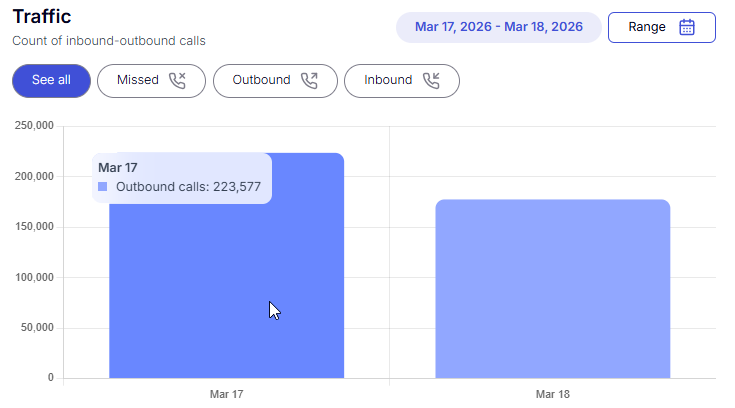Click the 250,000 y-axis label
The height and width of the screenshot is (408, 735).
(x=33, y=126)
